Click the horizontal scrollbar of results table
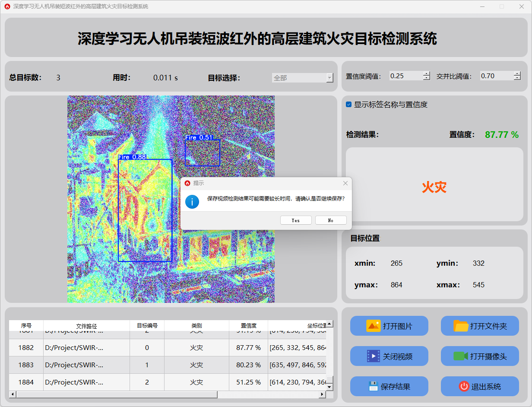Image resolution: width=532 pixels, height=407 pixels. [117, 394]
